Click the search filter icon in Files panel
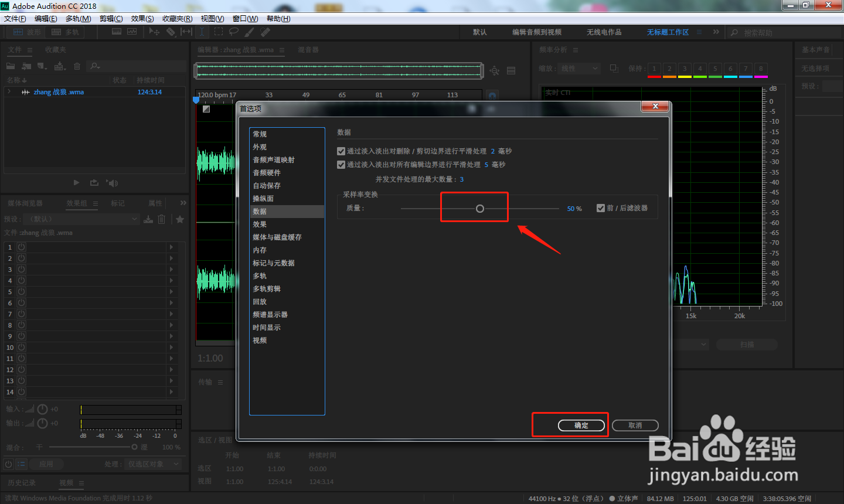The image size is (844, 504). click(95, 66)
